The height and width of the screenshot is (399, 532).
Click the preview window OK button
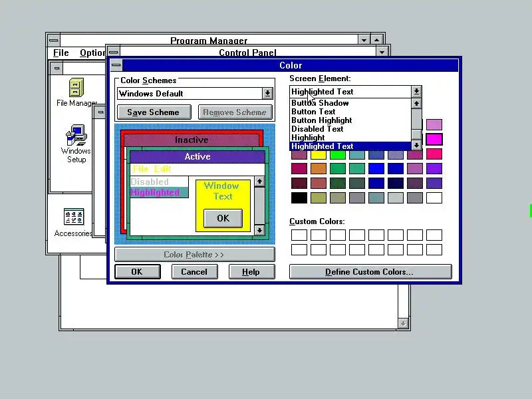coord(223,218)
